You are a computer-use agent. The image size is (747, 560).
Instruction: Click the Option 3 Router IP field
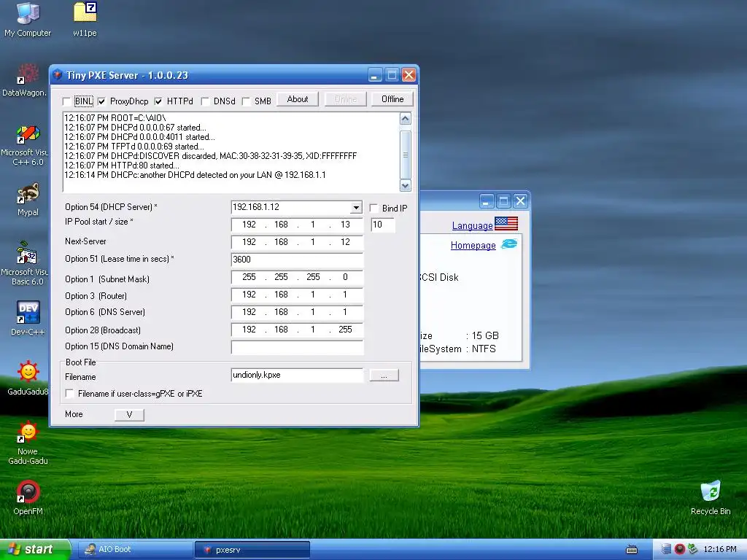tap(298, 295)
